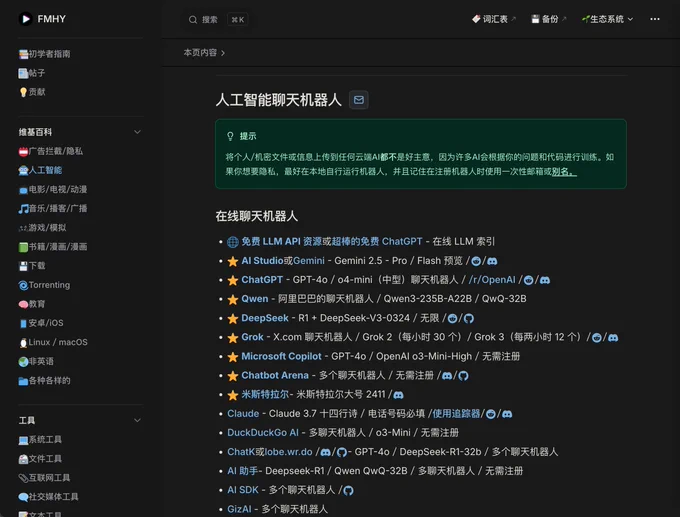Click GitHub icon in Chatbot Arena row

click(463, 376)
